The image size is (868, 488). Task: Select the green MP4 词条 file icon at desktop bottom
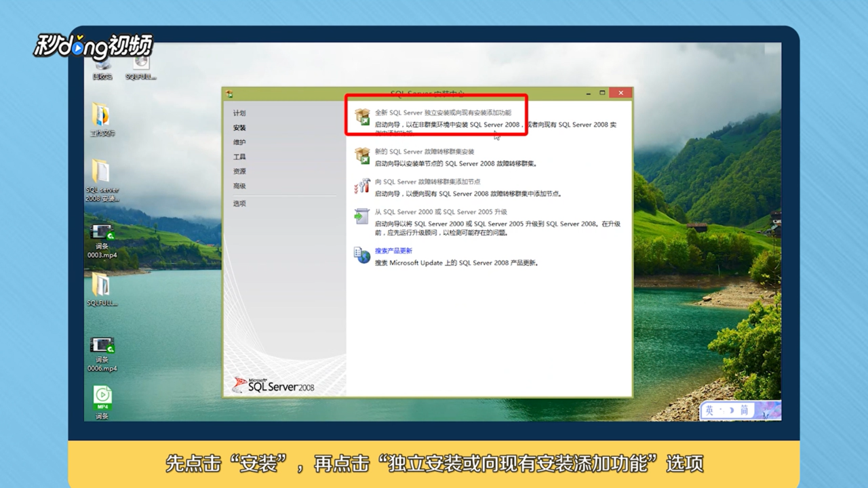[x=102, y=403]
